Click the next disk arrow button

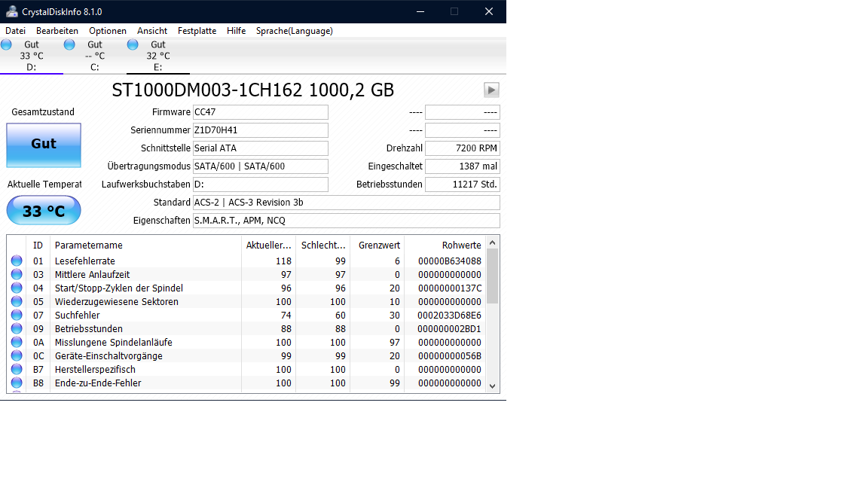point(491,90)
